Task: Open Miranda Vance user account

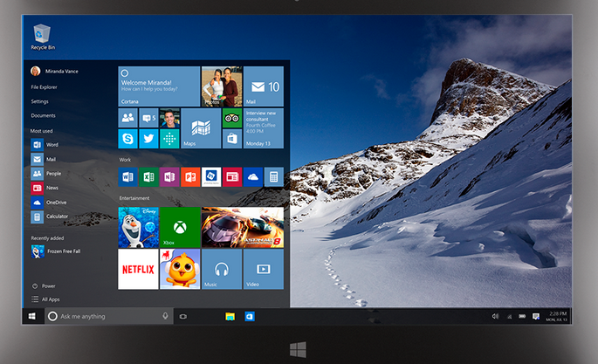Action: pyautogui.click(x=54, y=71)
